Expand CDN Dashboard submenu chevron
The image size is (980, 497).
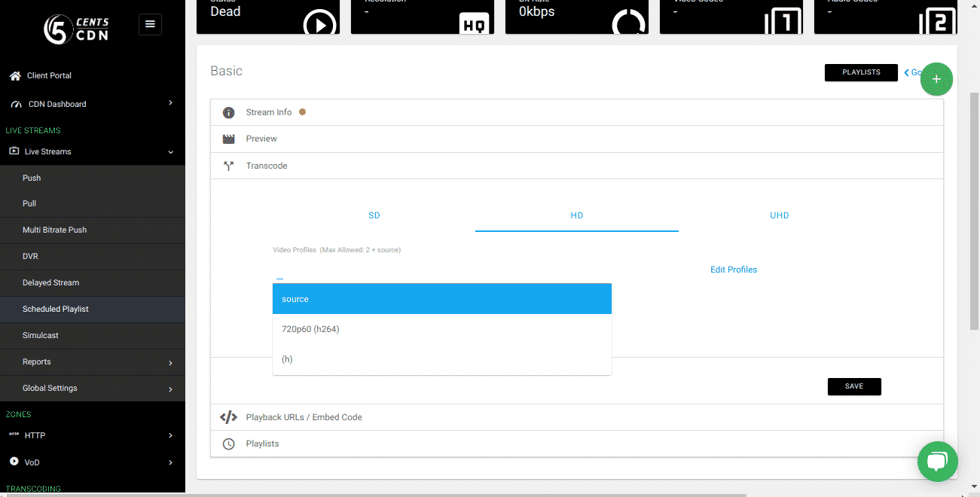(x=170, y=103)
